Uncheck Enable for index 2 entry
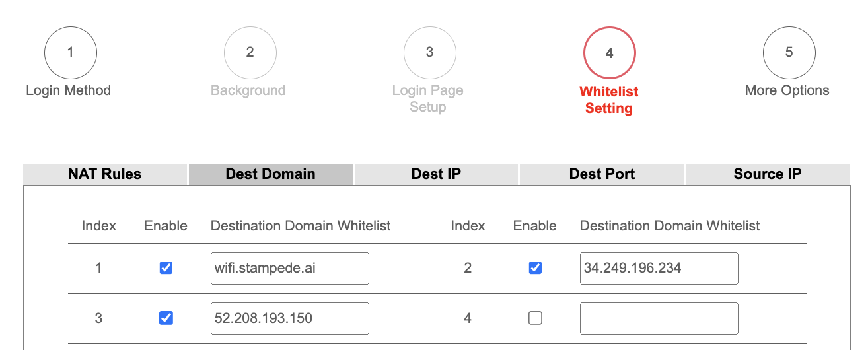 coord(536,268)
